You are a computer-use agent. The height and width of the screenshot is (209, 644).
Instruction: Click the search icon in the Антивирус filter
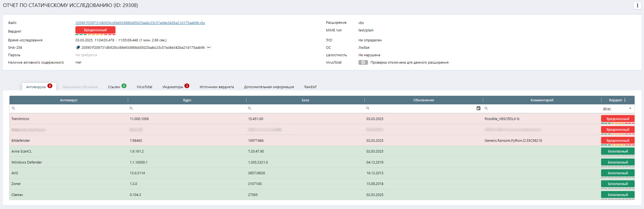[x=14, y=108]
